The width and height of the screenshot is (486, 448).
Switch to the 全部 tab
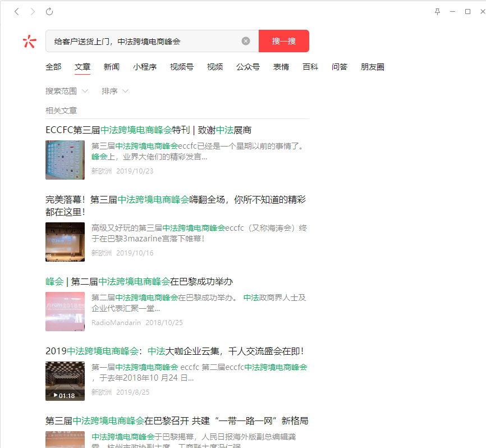pos(53,67)
